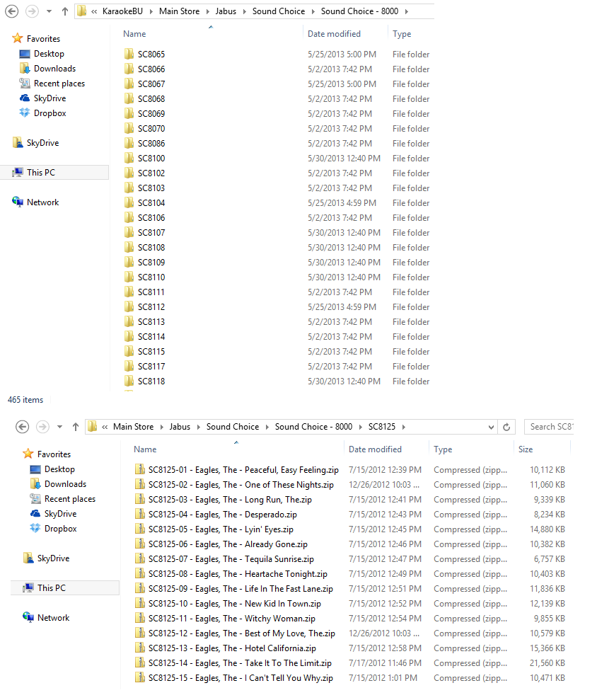Sort by Date modified in the top window
The width and height of the screenshot is (597, 700).
click(x=334, y=34)
